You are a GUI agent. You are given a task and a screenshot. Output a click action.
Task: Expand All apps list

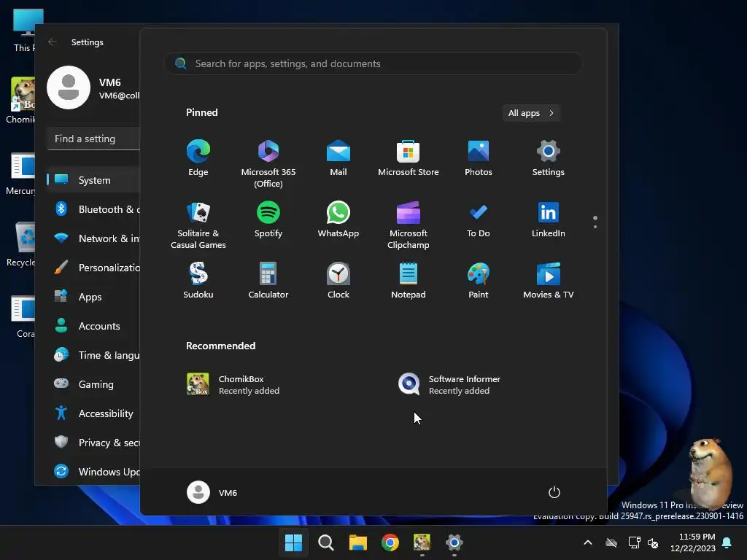point(531,113)
